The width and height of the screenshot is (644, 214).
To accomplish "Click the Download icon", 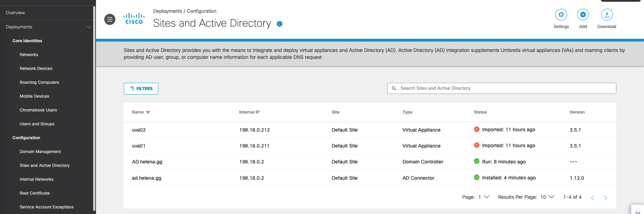I will (607, 15).
